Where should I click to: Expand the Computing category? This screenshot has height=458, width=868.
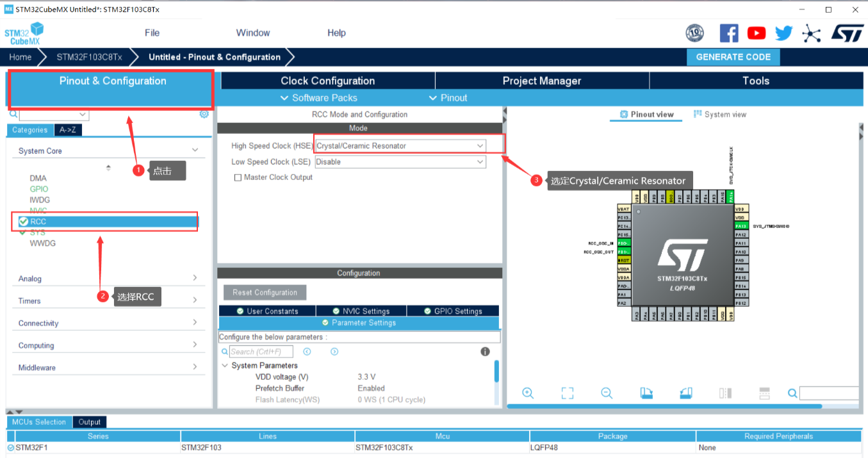click(x=195, y=345)
